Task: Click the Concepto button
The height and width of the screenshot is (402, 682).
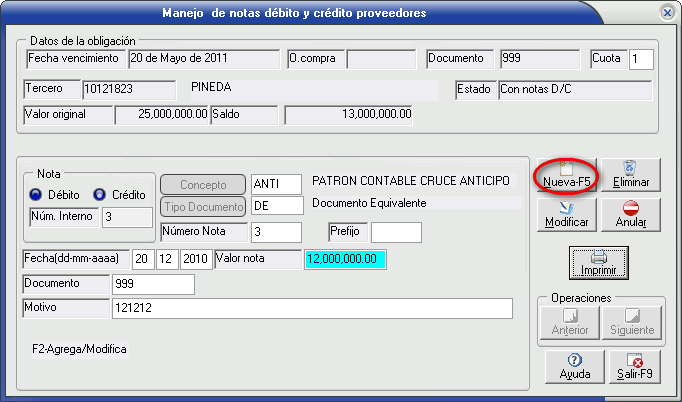Action: [203, 184]
